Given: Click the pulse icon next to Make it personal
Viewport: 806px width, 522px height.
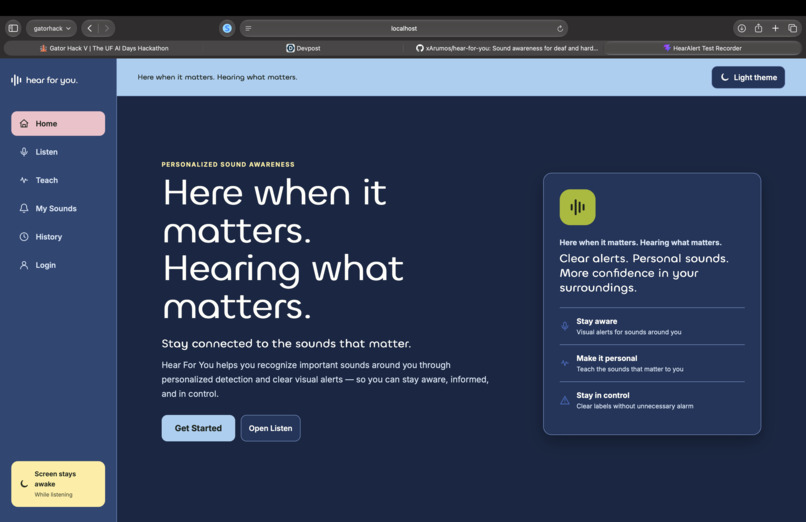Looking at the screenshot, I should [x=564, y=363].
